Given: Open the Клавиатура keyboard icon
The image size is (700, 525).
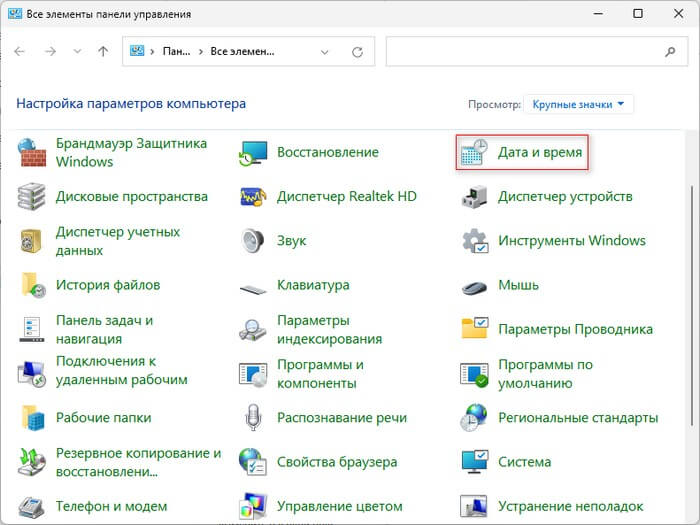Looking at the screenshot, I should (x=253, y=289).
